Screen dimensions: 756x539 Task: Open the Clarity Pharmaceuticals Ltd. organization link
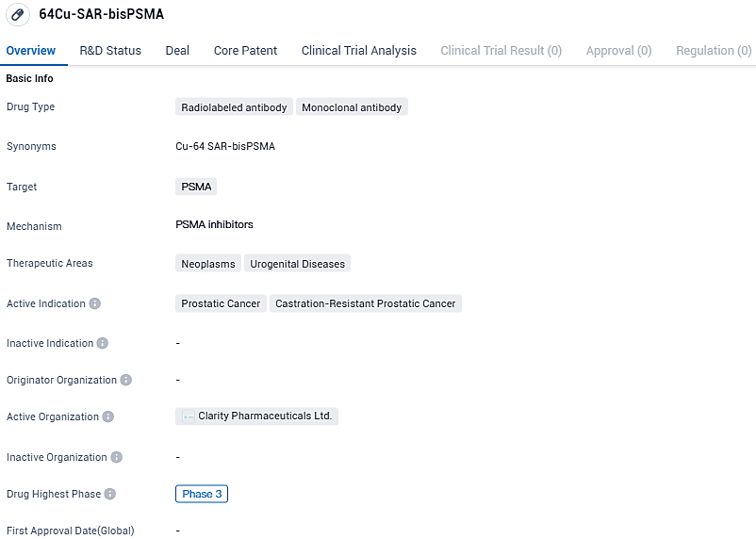(x=265, y=416)
